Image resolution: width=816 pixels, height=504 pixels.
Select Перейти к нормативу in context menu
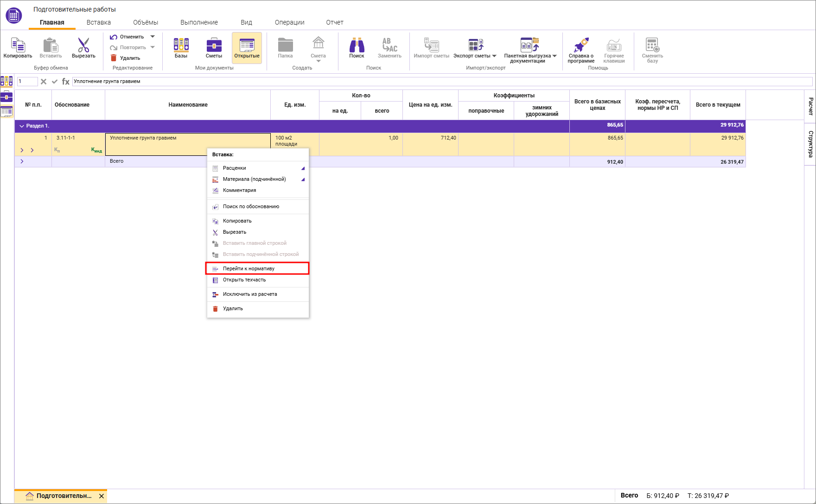(249, 268)
